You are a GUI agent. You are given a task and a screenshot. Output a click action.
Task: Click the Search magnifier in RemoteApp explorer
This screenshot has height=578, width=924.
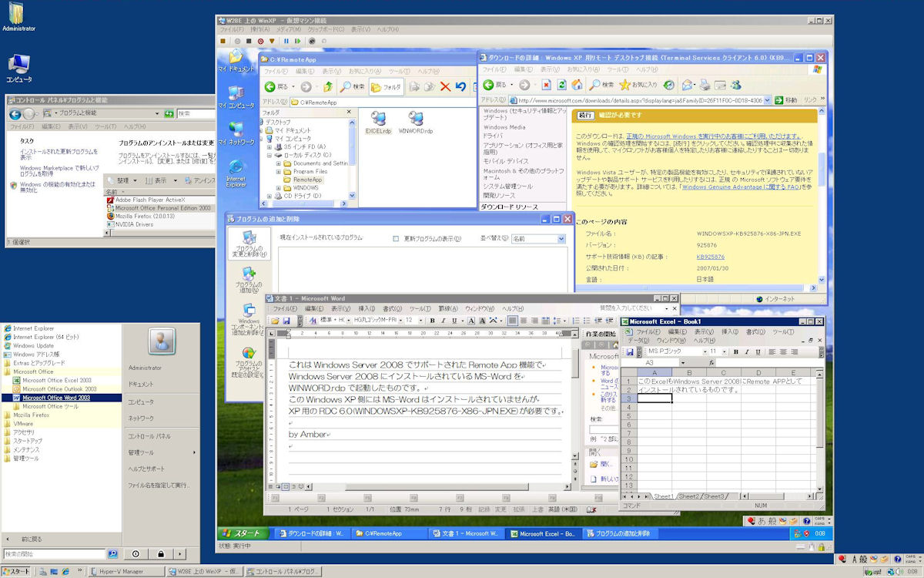(x=353, y=87)
